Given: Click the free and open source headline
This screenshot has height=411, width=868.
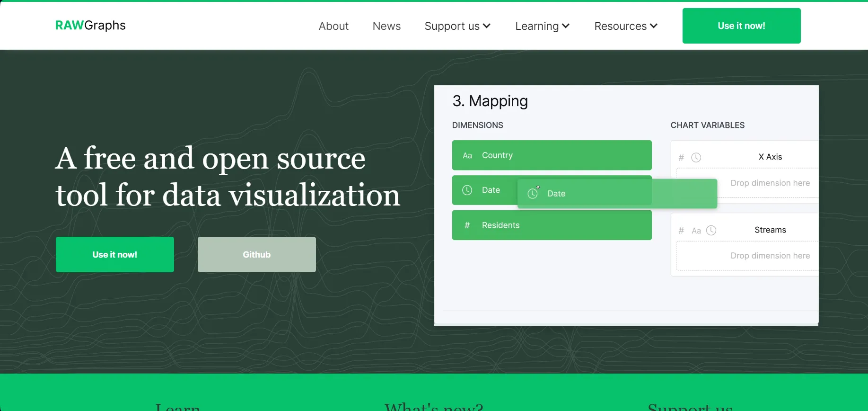Looking at the screenshot, I should pyautogui.click(x=228, y=177).
